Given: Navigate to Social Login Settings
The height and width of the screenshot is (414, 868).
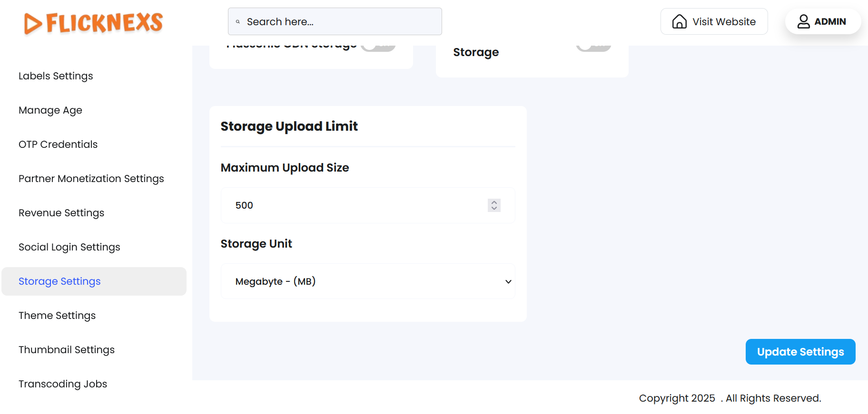Looking at the screenshot, I should coord(69,247).
